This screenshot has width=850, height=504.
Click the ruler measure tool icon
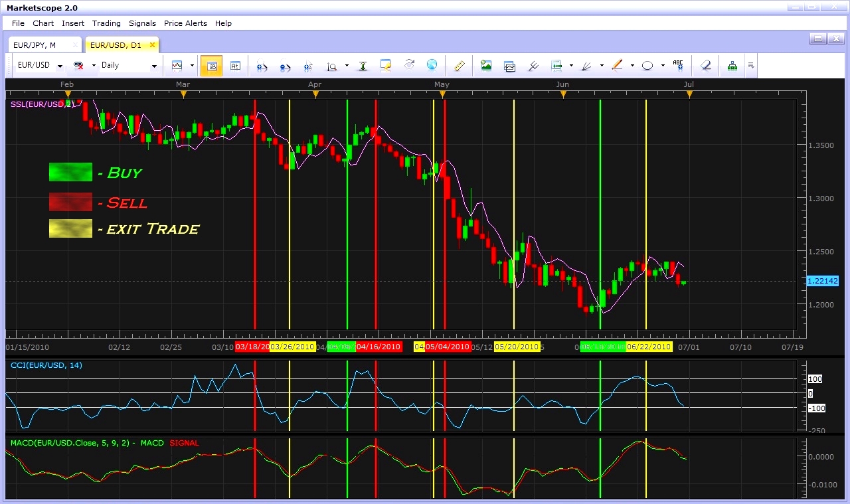pos(459,66)
